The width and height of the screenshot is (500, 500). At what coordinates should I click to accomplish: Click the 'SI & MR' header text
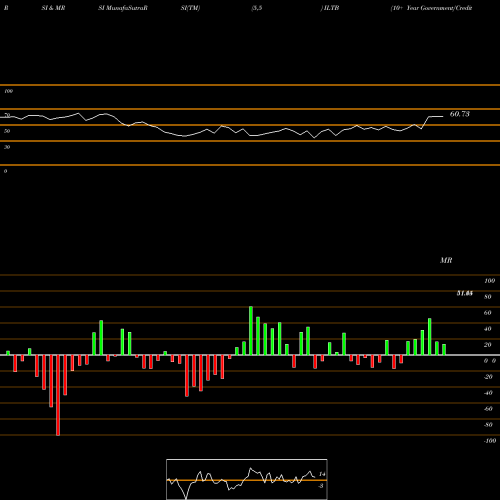(x=53, y=8)
